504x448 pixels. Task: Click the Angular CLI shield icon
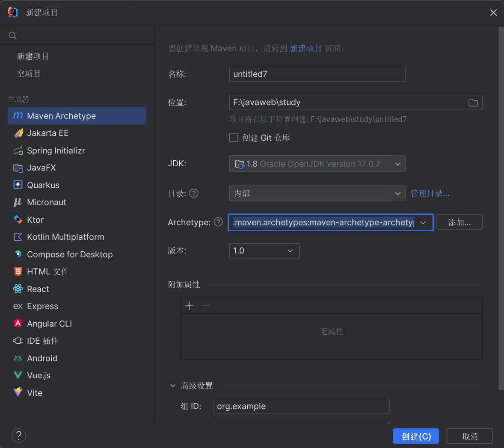pyautogui.click(x=18, y=324)
